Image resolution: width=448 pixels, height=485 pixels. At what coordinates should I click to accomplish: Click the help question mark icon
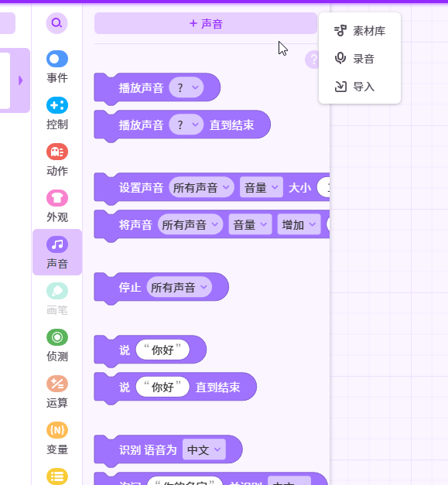(x=313, y=60)
